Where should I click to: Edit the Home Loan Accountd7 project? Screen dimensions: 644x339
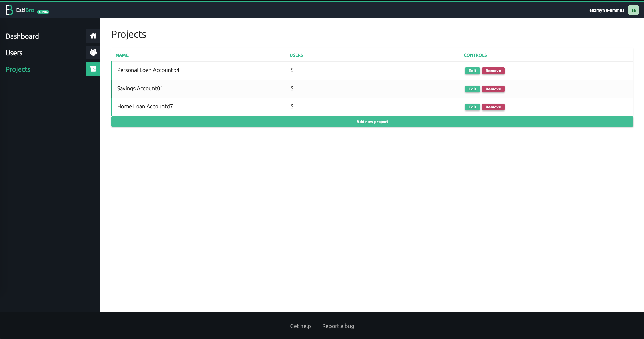coord(472,107)
